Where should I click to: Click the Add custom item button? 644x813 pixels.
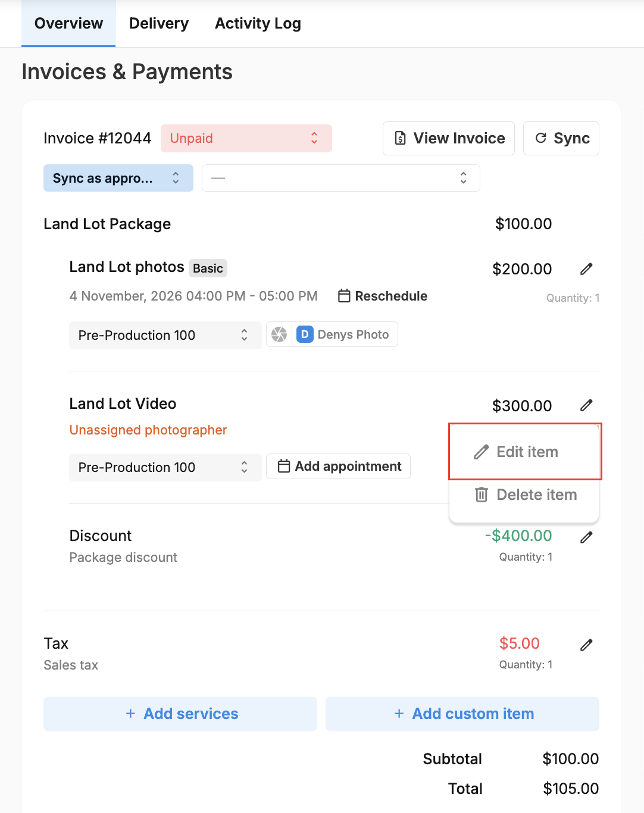pyautogui.click(x=462, y=714)
